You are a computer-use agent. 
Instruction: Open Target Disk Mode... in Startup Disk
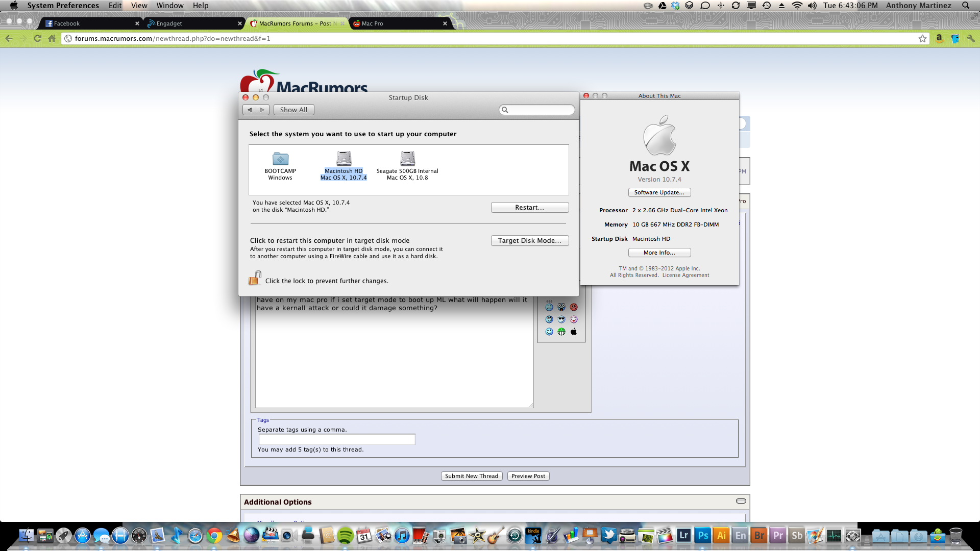click(x=529, y=241)
